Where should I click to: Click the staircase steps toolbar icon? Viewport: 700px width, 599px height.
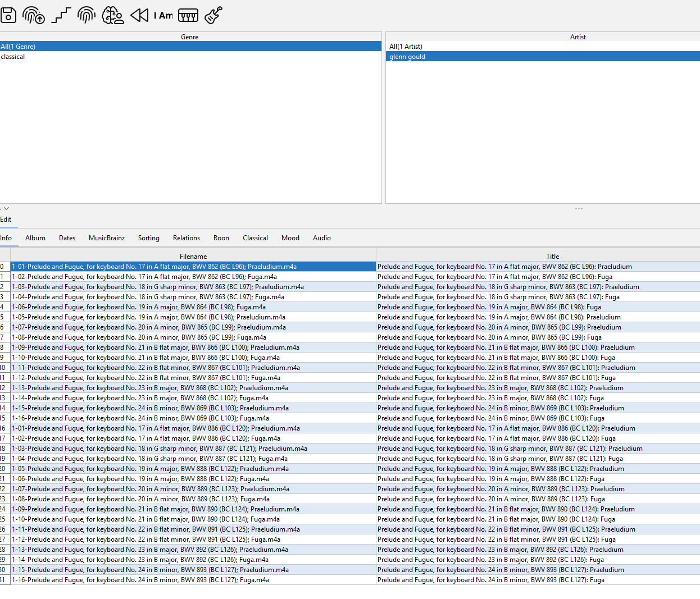point(61,15)
